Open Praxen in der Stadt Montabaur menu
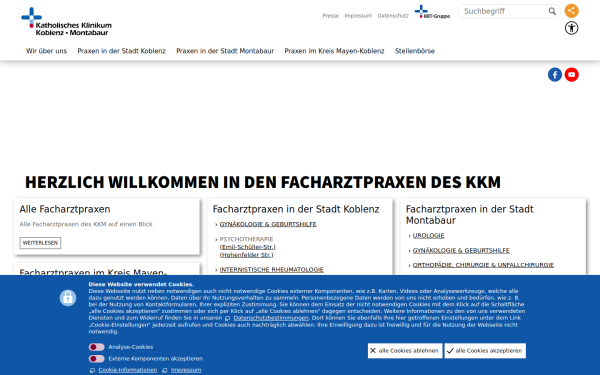The width and height of the screenshot is (600, 375). [x=225, y=51]
